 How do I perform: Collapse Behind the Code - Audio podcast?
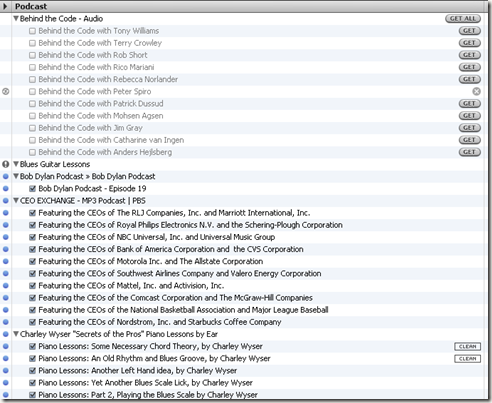click(16, 18)
